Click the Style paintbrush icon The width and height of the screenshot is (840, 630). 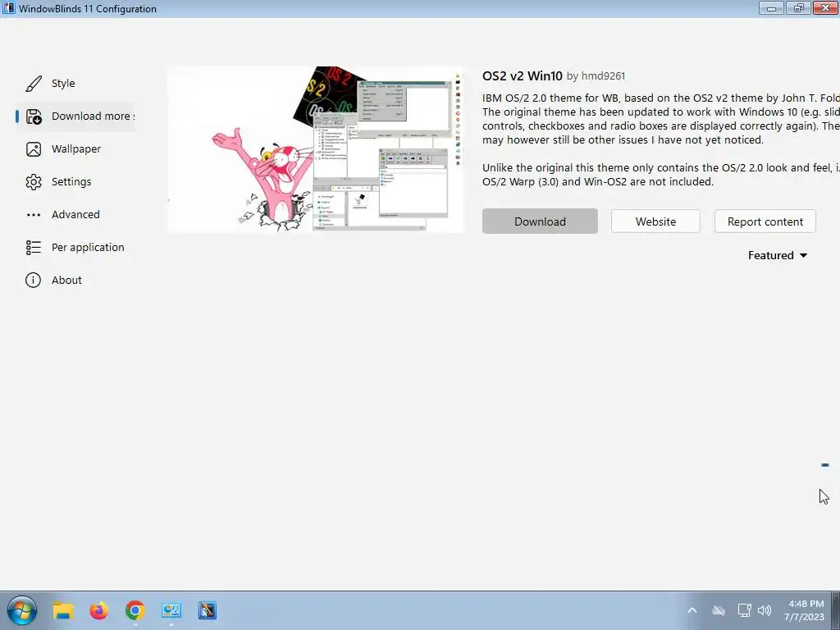point(33,84)
